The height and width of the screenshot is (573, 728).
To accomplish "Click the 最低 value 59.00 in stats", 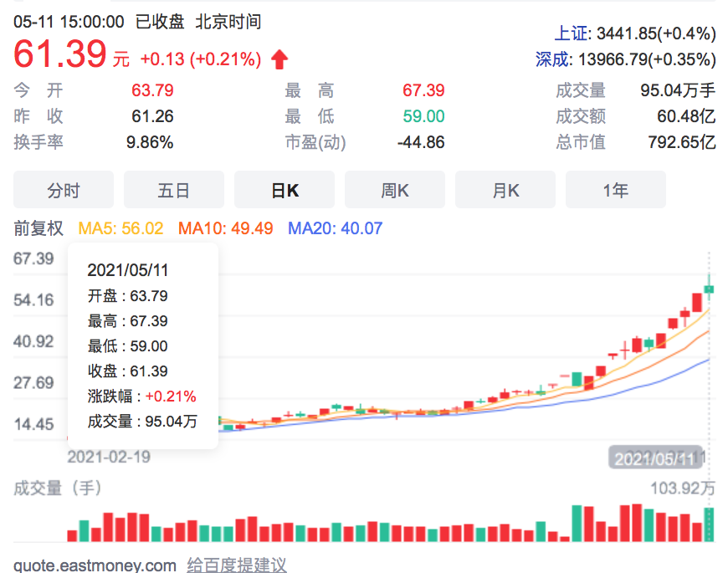I will coord(423,116).
